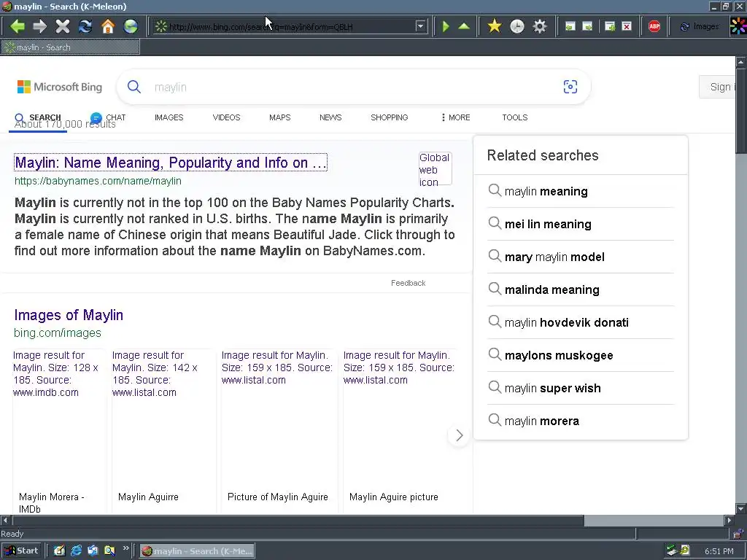Screen dimensions: 747x560
Task: Click the Feedback link
Action: (409, 283)
